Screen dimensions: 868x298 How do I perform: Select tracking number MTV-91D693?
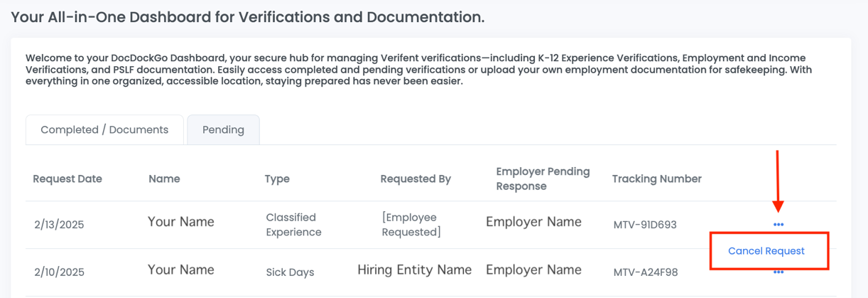645,225
